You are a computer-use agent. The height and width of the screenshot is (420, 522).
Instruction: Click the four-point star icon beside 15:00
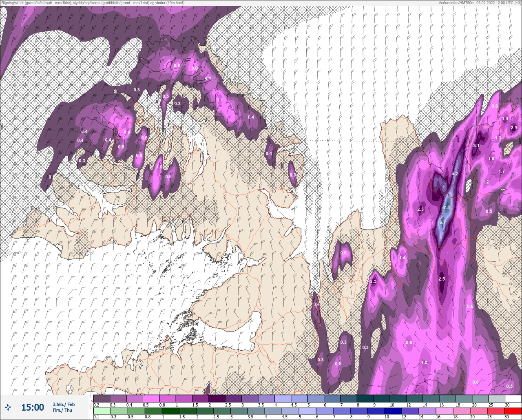click(x=8, y=407)
